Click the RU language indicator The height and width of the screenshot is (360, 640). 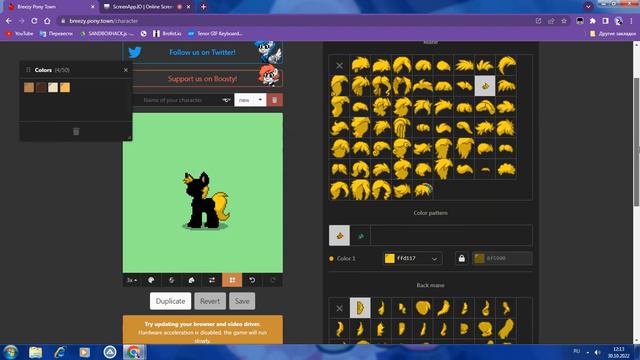(x=577, y=351)
